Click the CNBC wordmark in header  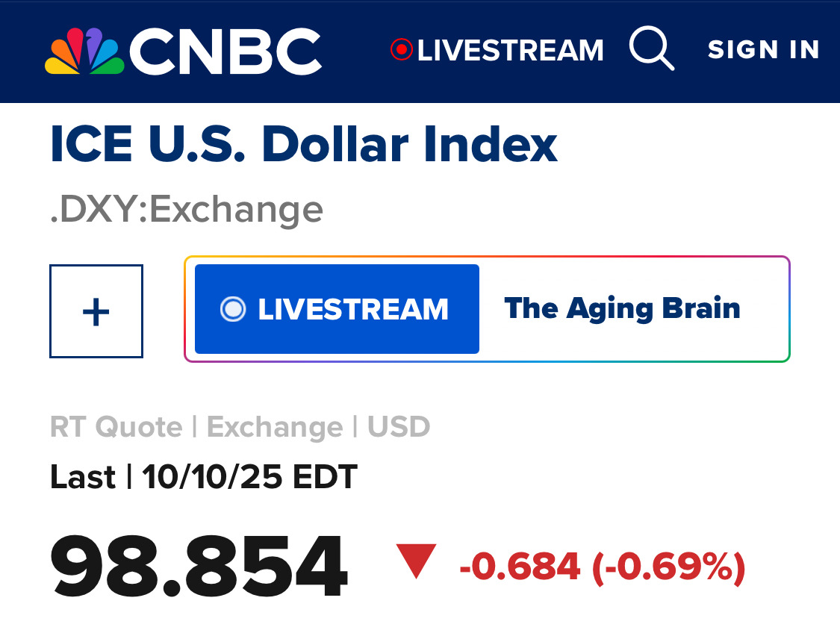[x=225, y=52]
